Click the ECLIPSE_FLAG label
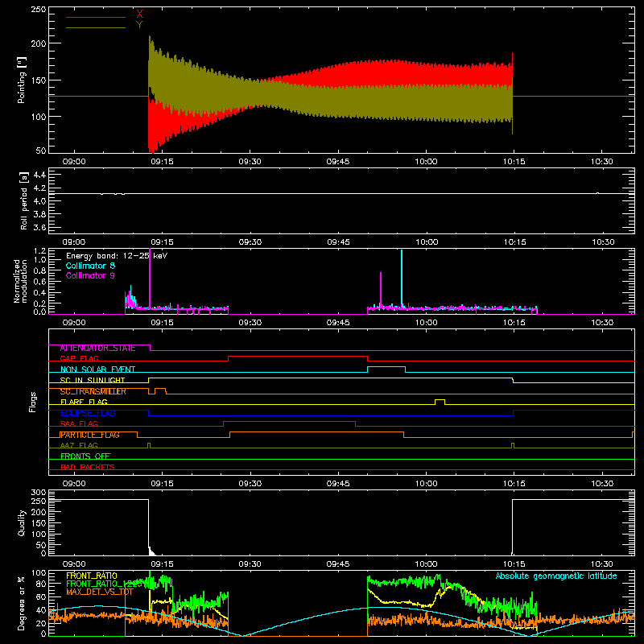This screenshot has width=644, height=644. 88,413
